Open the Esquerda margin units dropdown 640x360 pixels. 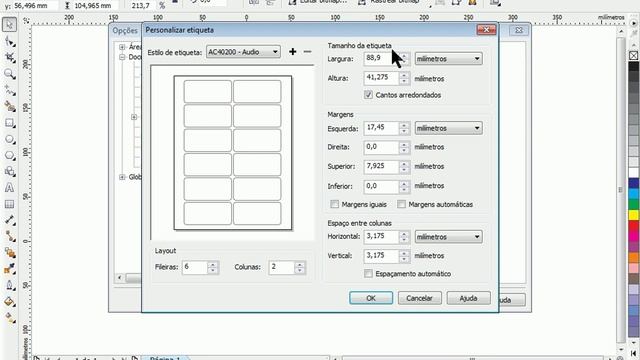click(x=448, y=128)
